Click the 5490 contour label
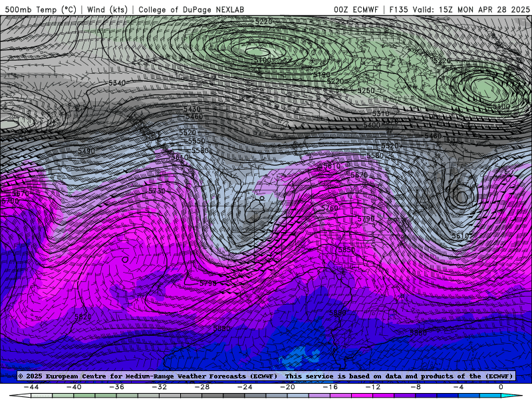532x399 pixels. coord(86,151)
